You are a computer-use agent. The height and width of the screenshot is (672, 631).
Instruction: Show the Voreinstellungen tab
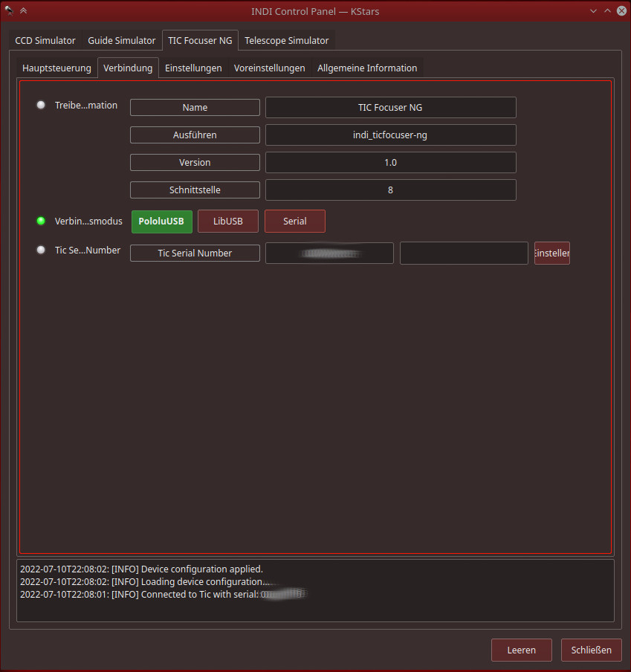click(269, 68)
